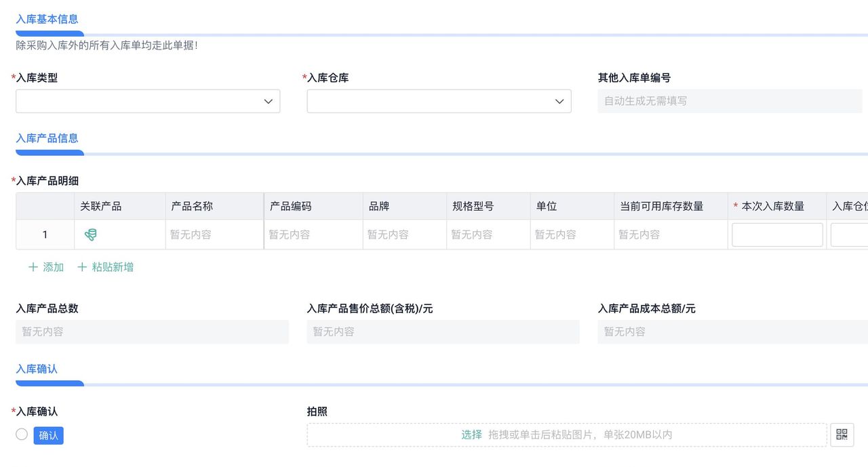Open the QR code scanner beside the photo field
Viewport: 868px width, 467px height.
842,434
